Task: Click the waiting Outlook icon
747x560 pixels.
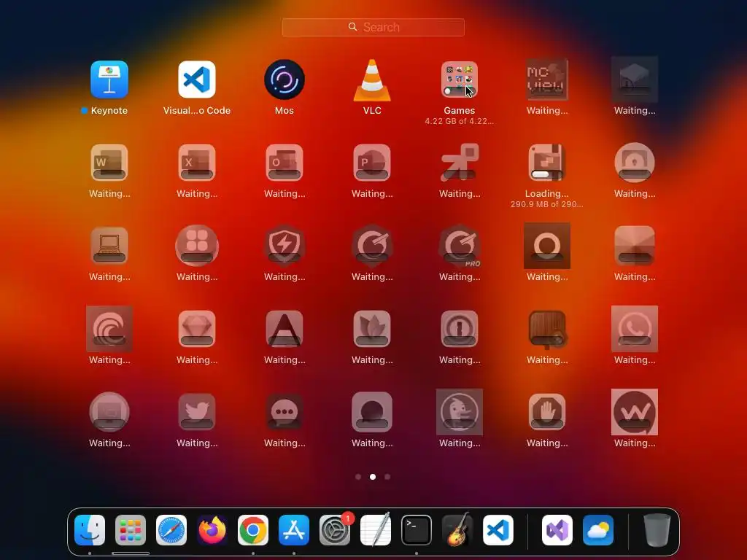Action: tap(285, 163)
